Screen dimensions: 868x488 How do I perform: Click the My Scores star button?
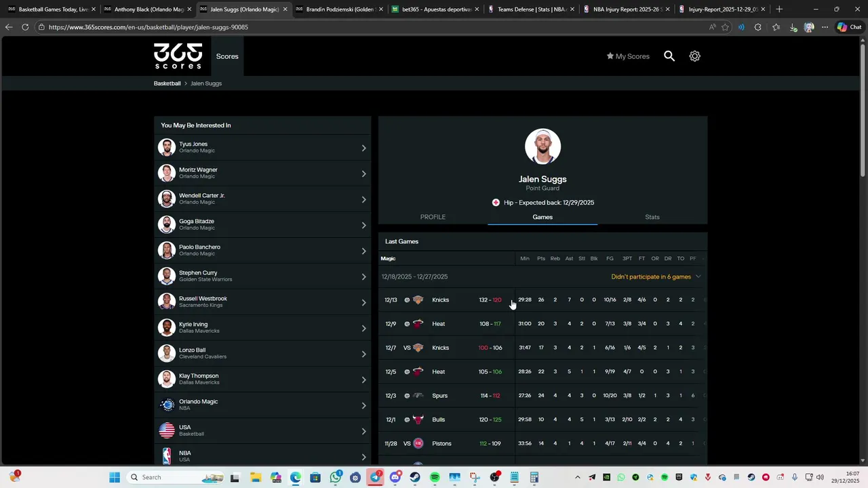tap(628, 56)
